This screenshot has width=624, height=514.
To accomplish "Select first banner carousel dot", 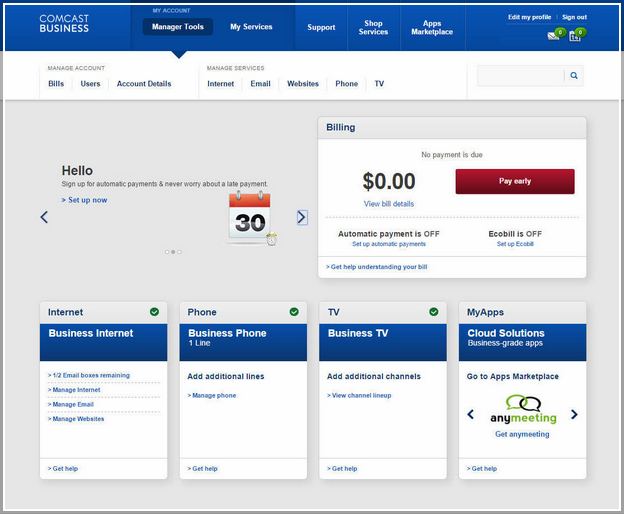I will click(167, 252).
